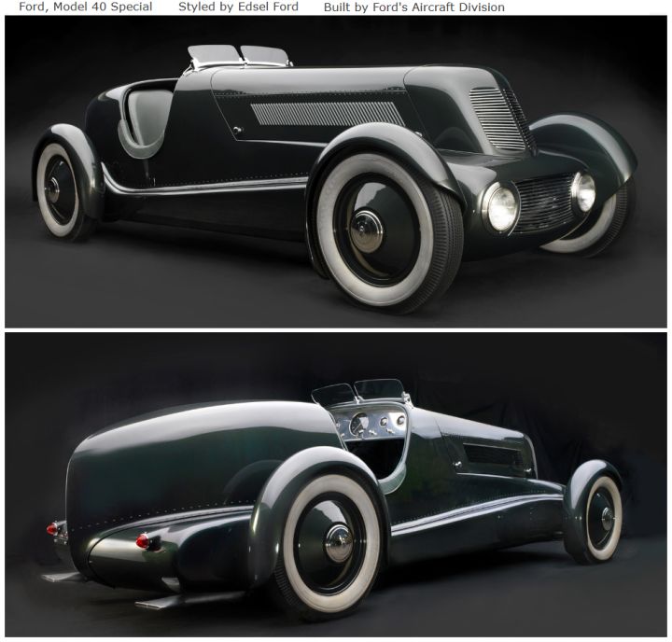Click the far headlight beside the grille
The height and width of the screenshot is (642, 672).
583,191
